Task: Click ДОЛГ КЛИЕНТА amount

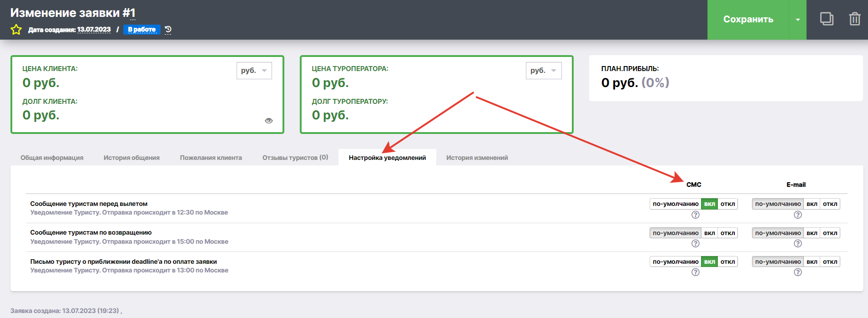Action: (x=41, y=115)
